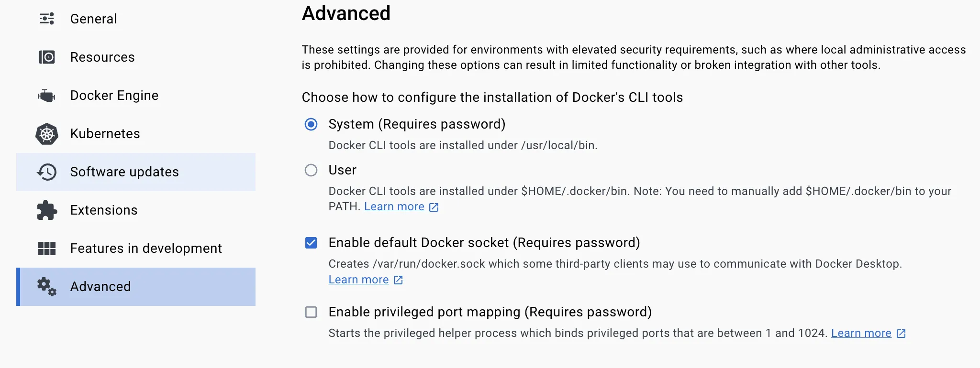This screenshot has height=368, width=980.
Task: Click external link icon beside privileged ports
Action: [x=901, y=334]
